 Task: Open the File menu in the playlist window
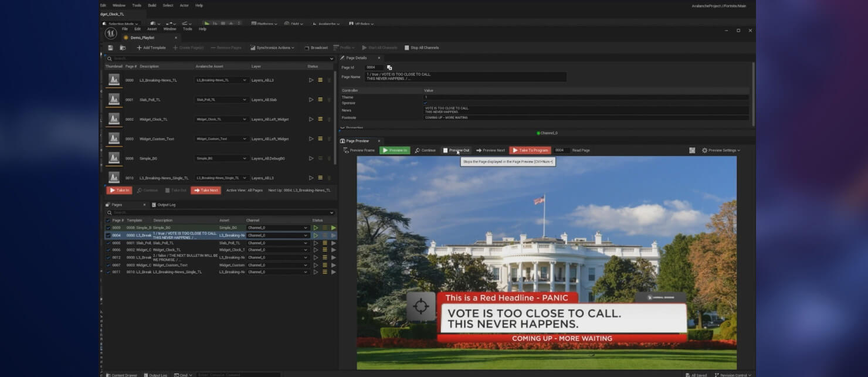125,29
